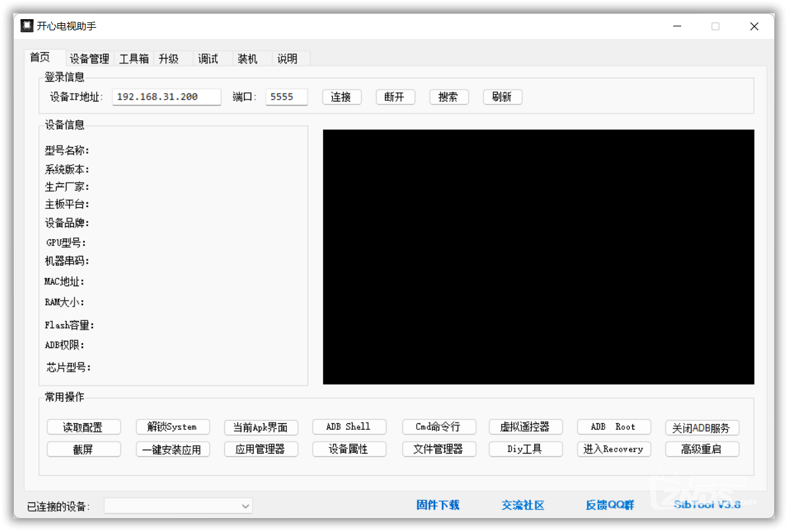This screenshot has width=788, height=532.
Task: Click the 型号名称 label
Action: [x=67, y=150]
